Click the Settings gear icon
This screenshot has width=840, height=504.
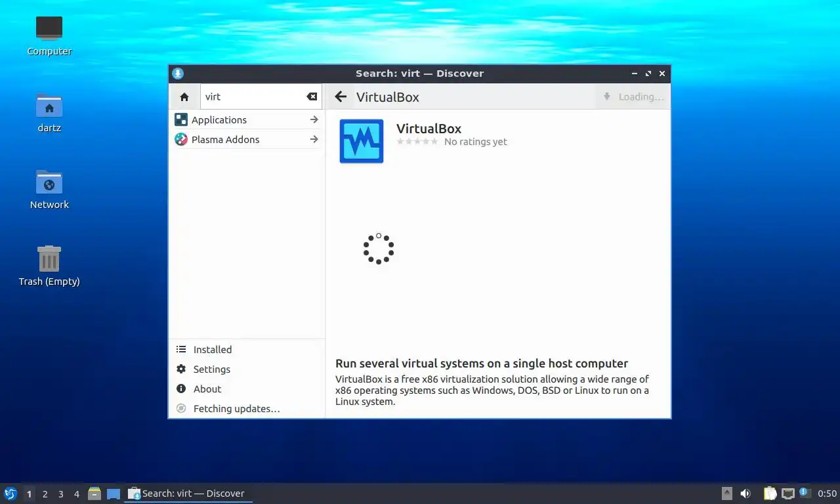[x=181, y=369]
